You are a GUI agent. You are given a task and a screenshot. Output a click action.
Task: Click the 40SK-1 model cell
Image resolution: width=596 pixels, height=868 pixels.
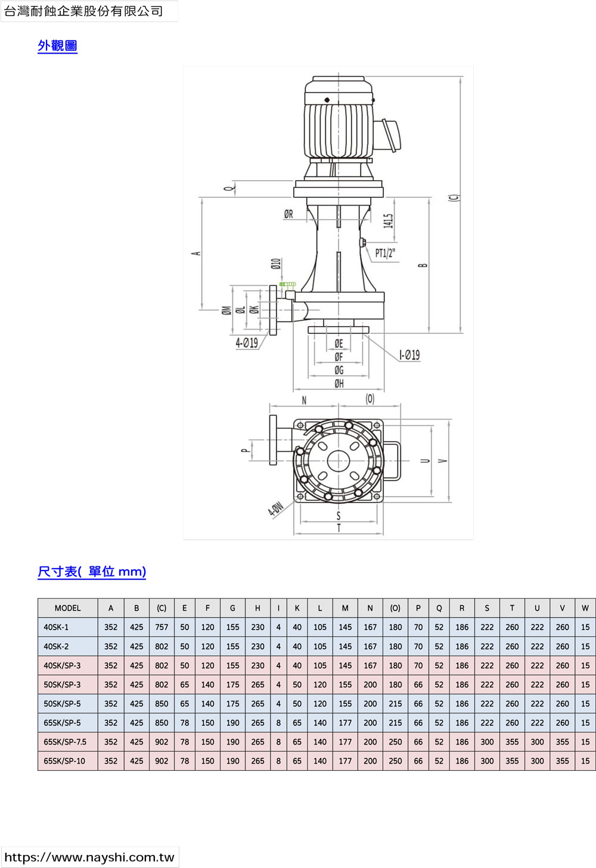(x=56, y=627)
